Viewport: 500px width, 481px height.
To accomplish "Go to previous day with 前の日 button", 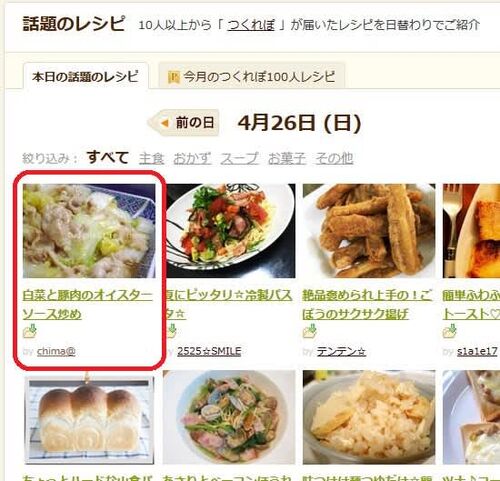I will pos(184,123).
